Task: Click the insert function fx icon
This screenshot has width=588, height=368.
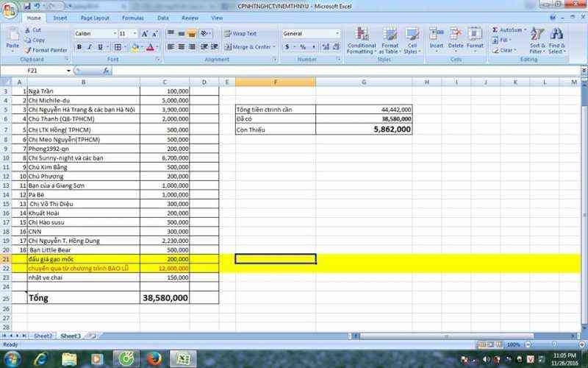Action: (107, 71)
